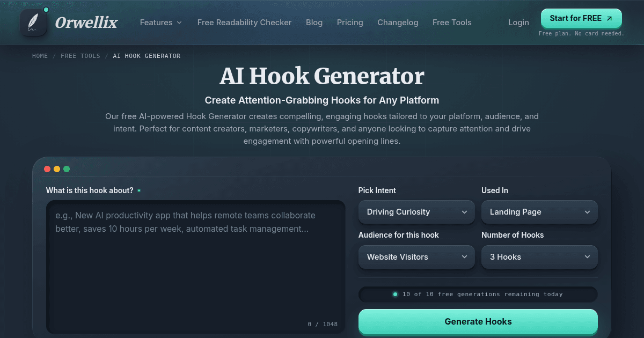644x338 pixels.
Task: Focus the hook description text area
Action: 196,267
